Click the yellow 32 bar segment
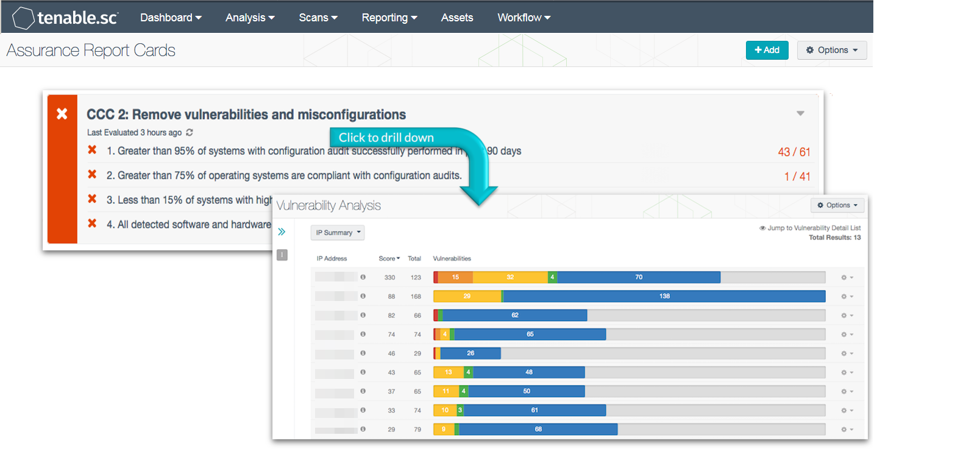Screen dimensions: 980x474 (x=510, y=277)
